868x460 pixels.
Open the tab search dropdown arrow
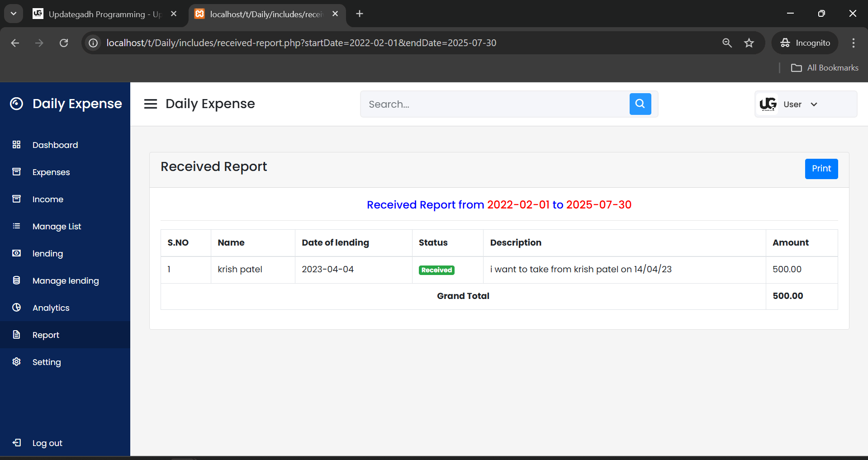tap(14, 14)
